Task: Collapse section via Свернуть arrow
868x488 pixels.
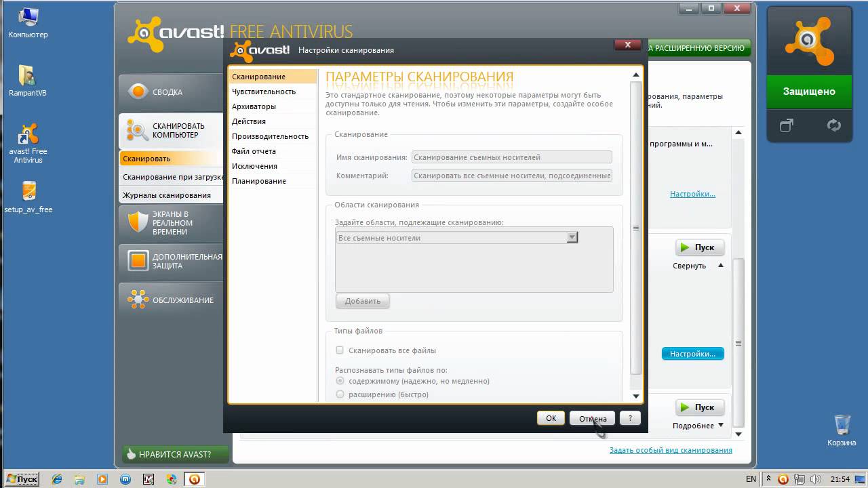Action: [x=721, y=265]
